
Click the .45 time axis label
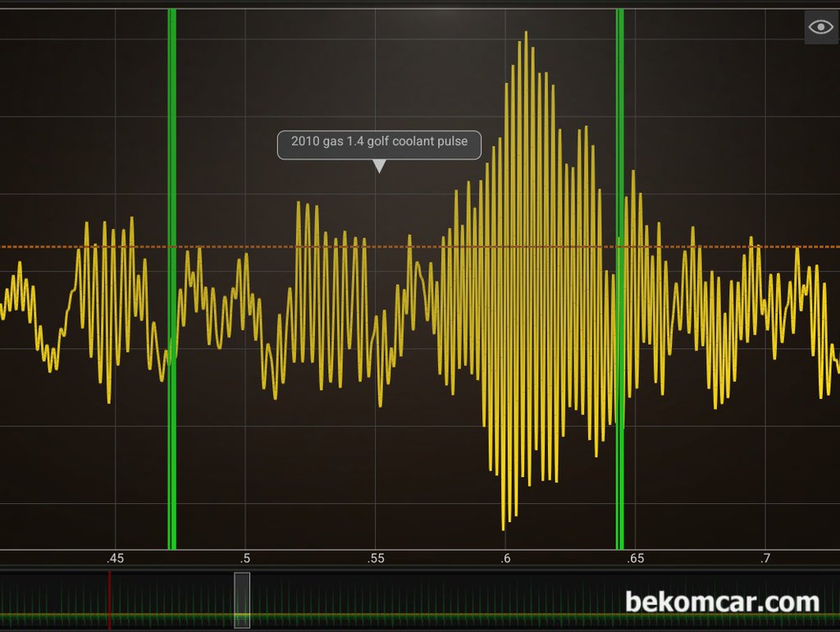click(x=115, y=559)
